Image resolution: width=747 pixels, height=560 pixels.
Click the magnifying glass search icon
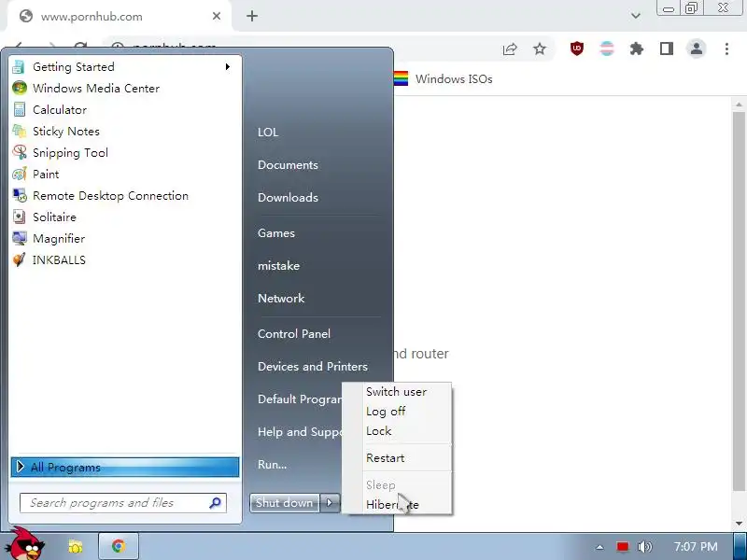(216, 502)
